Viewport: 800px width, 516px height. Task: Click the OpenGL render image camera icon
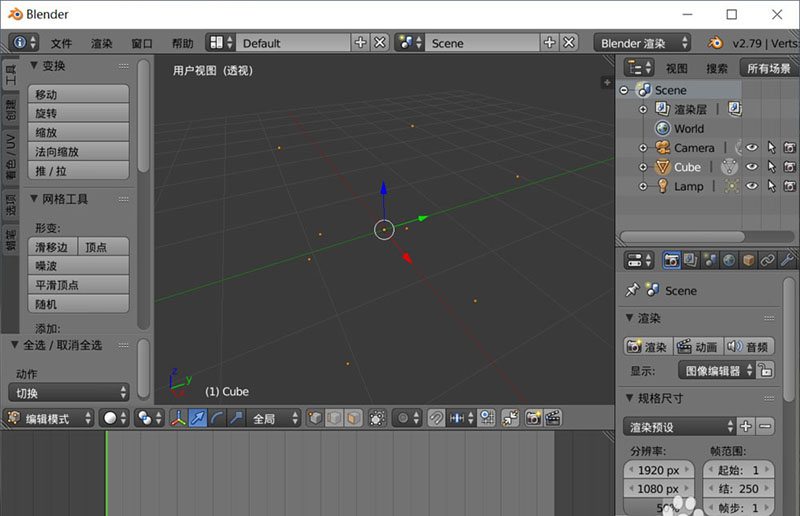533,419
